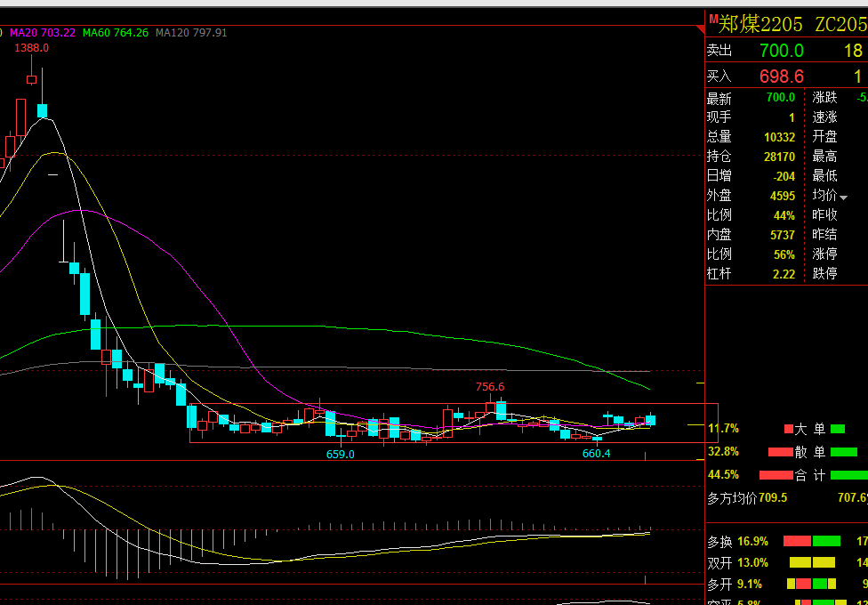
Task: Click the red bar left of 散单
Action: 781,452
